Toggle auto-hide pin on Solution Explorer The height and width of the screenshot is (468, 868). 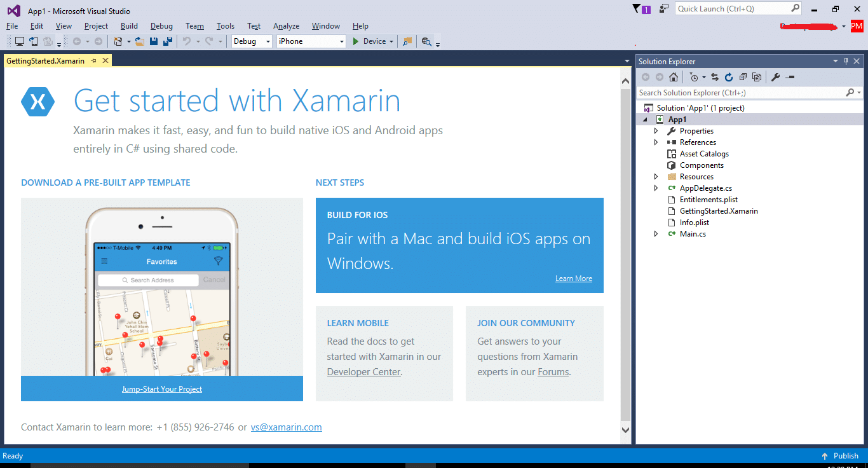pyautogui.click(x=846, y=61)
